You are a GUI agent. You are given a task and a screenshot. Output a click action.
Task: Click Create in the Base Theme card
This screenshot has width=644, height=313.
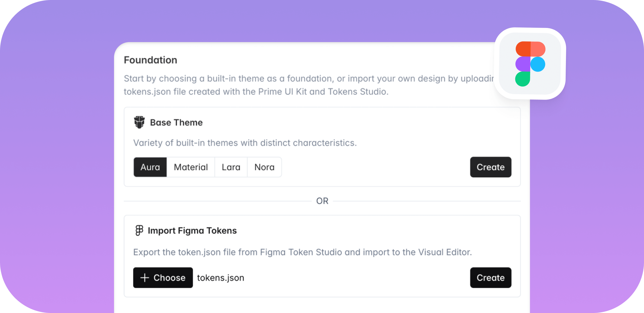[491, 167]
